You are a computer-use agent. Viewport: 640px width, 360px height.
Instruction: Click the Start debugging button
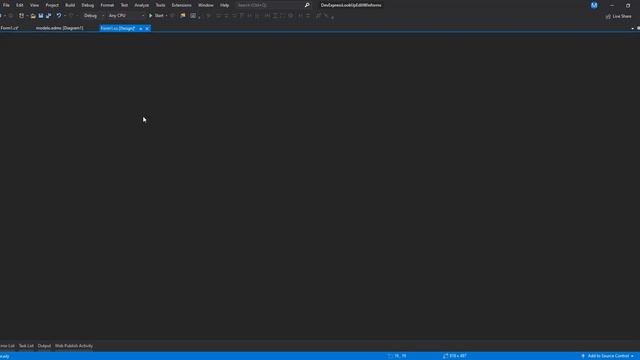click(156, 16)
